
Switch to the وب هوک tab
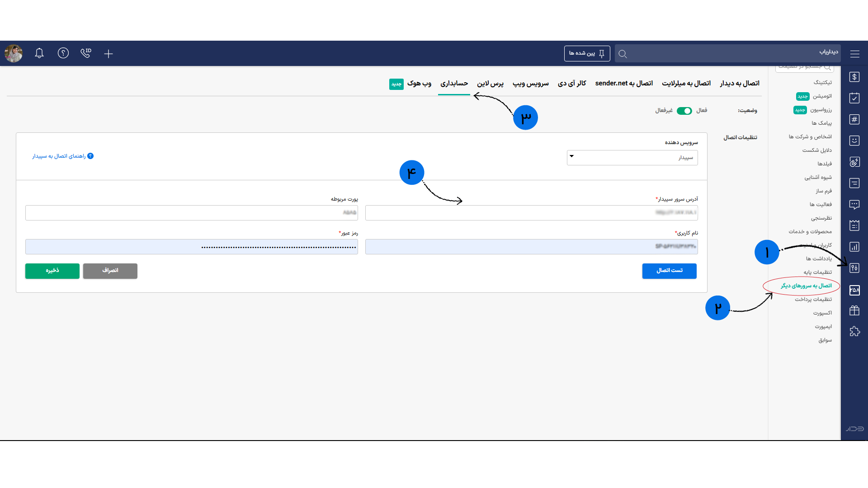419,84
